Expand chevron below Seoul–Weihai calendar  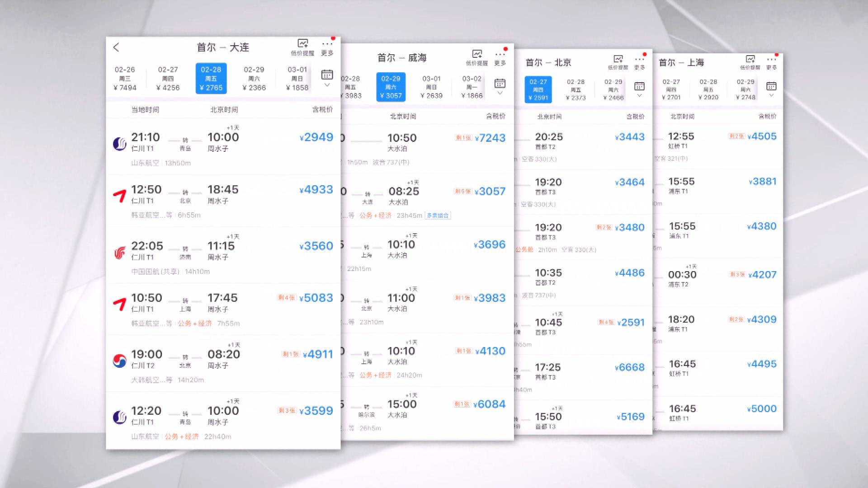(x=500, y=93)
